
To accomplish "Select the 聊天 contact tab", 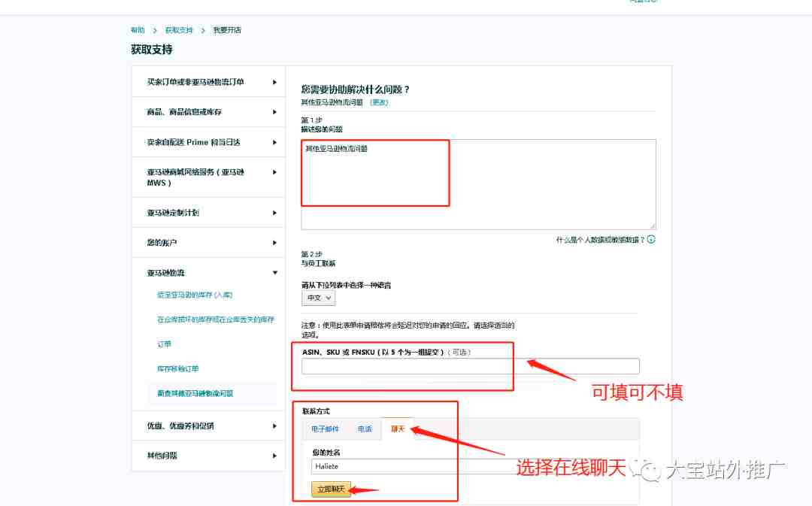I will pos(398,429).
